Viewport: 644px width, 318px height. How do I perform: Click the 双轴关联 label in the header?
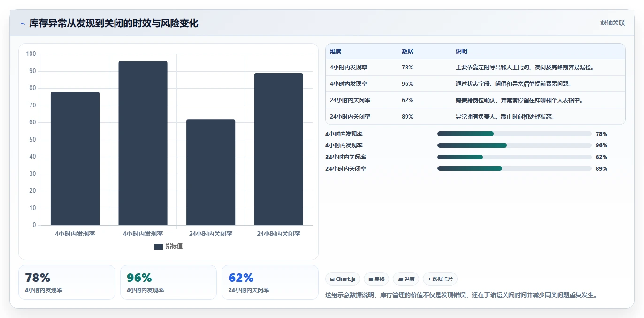613,23
